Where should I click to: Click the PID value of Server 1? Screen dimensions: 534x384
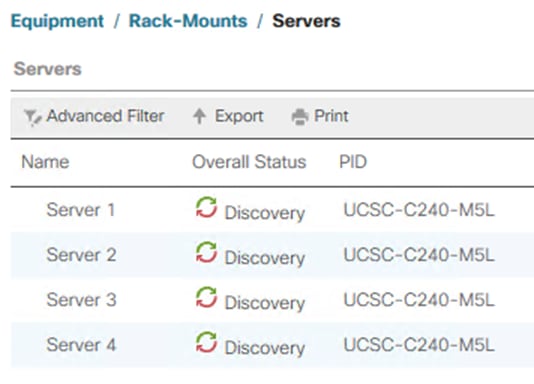tap(419, 210)
